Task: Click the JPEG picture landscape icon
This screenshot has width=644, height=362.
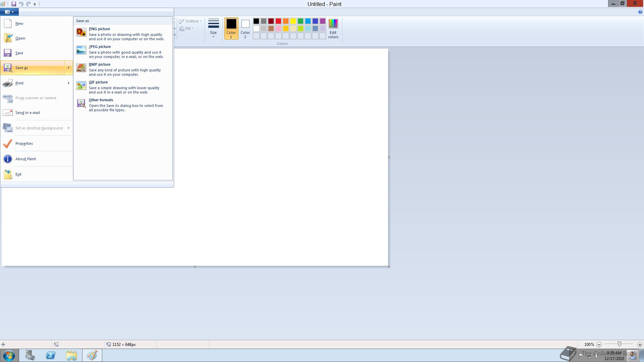Action: tap(81, 50)
